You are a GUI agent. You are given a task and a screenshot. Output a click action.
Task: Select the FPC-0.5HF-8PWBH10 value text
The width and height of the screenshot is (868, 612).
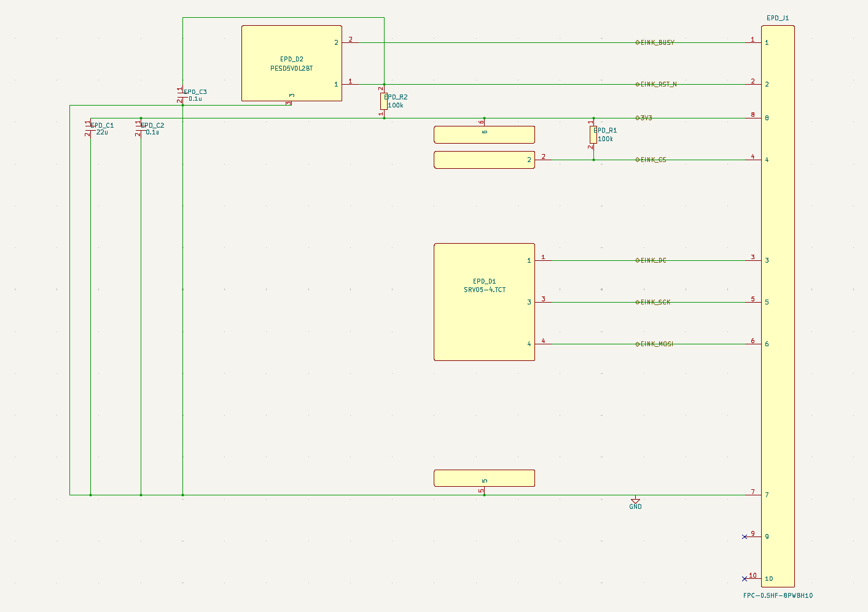[778, 595]
